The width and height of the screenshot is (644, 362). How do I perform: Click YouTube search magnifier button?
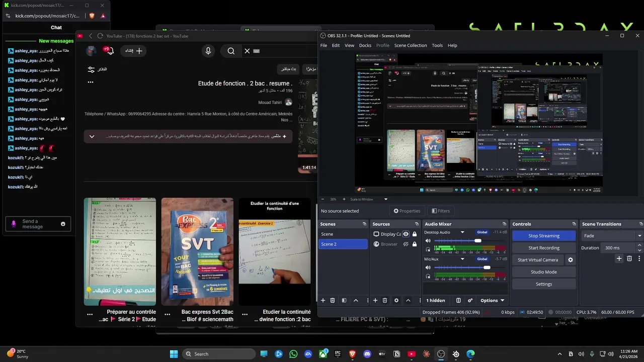tap(231, 51)
